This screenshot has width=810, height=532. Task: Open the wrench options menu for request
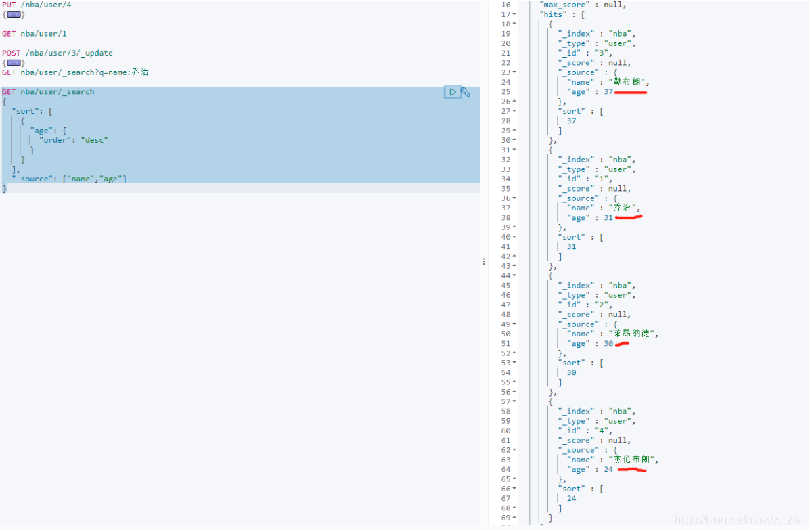466,92
